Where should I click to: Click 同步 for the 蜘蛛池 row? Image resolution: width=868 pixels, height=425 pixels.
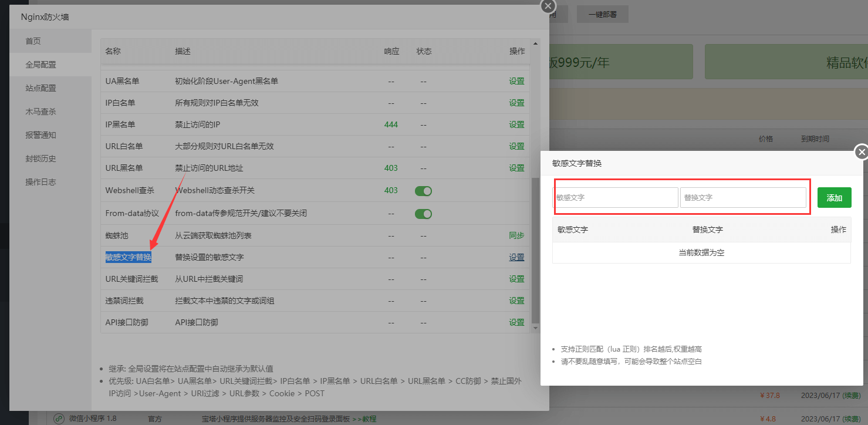pyautogui.click(x=516, y=235)
